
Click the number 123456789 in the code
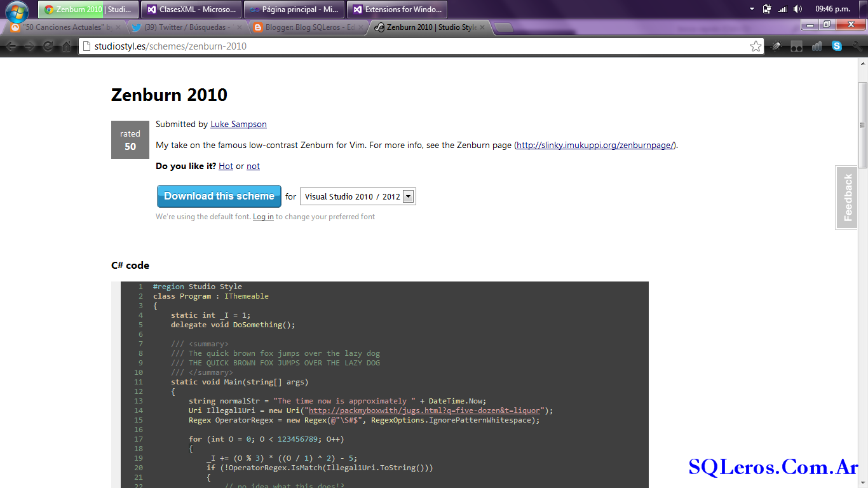[302, 439]
